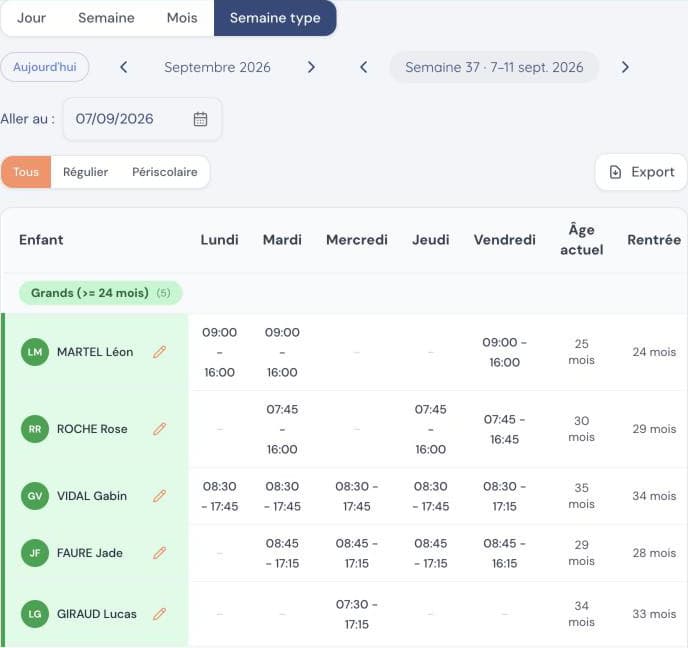Click VIDAL Gabin's Mercredi slot 08:30 – 17:45
688x648 pixels.
[x=357, y=496]
